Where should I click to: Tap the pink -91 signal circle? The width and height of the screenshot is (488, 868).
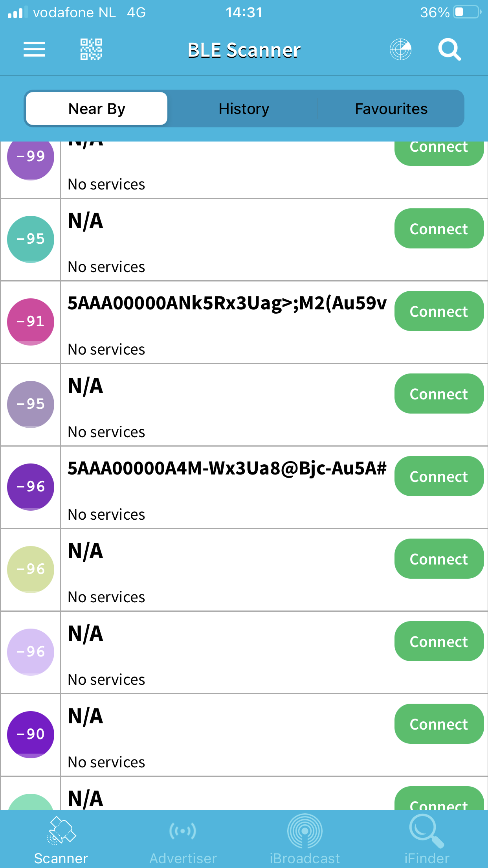point(31,322)
